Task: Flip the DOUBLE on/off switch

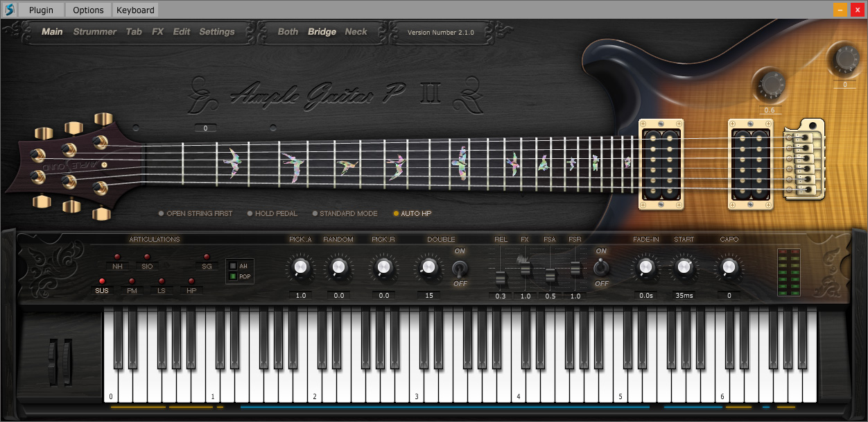Action: pos(459,267)
